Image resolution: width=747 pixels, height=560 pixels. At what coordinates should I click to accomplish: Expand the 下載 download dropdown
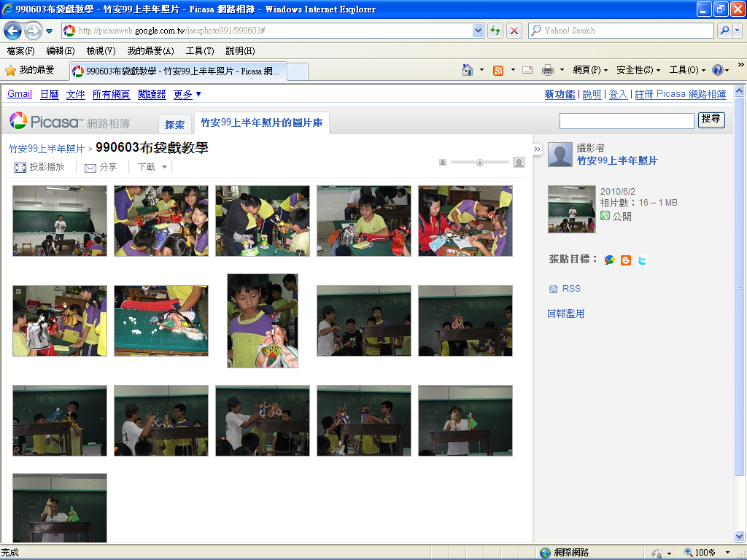[152, 167]
